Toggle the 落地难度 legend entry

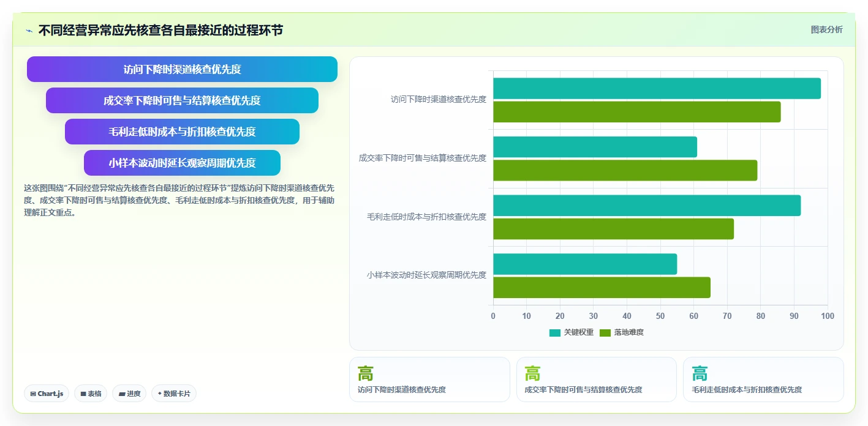[x=621, y=332]
